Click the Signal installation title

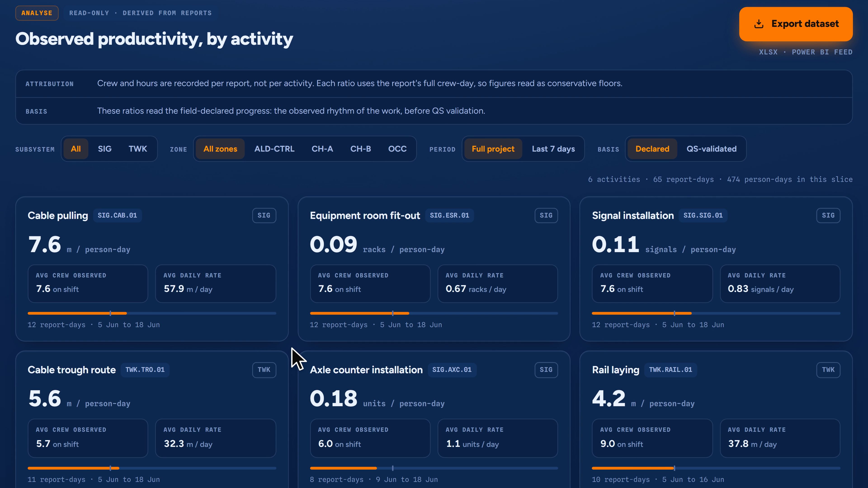pyautogui.click(x=633, y=216)
